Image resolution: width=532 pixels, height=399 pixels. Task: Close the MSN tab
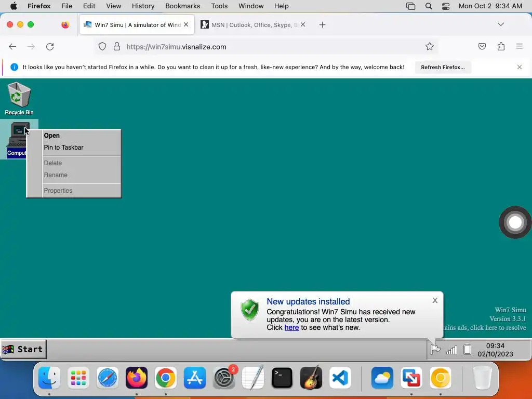click(303, 24)
